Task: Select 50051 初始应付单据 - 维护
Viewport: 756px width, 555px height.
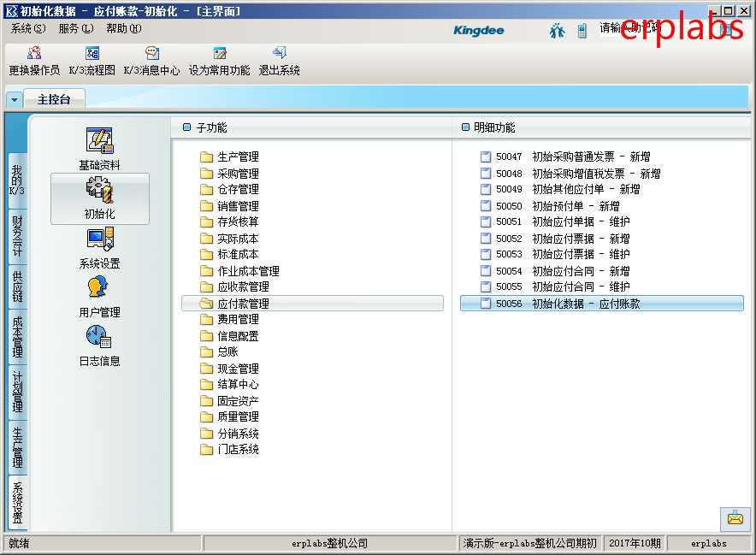Action: (555, 221)
